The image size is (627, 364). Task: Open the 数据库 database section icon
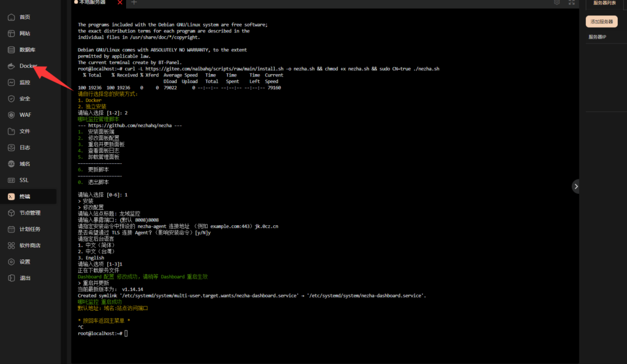(x=11, y=50)
